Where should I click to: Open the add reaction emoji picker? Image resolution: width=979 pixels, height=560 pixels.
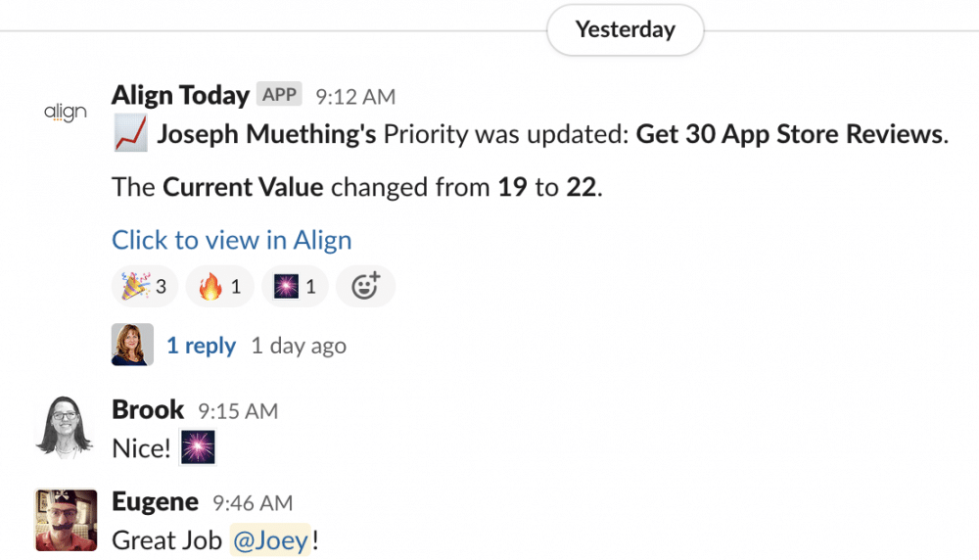(365, 287)
